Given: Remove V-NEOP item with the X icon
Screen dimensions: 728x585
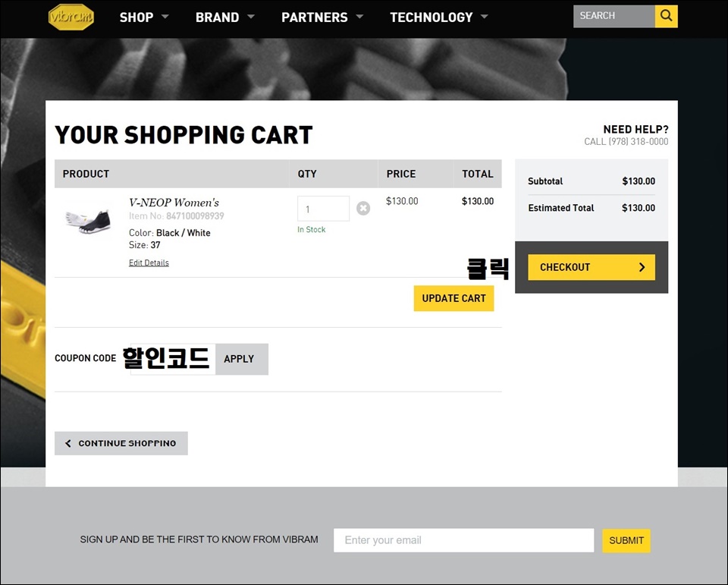Looking at the screenshot, I should (x=363, y=208).
